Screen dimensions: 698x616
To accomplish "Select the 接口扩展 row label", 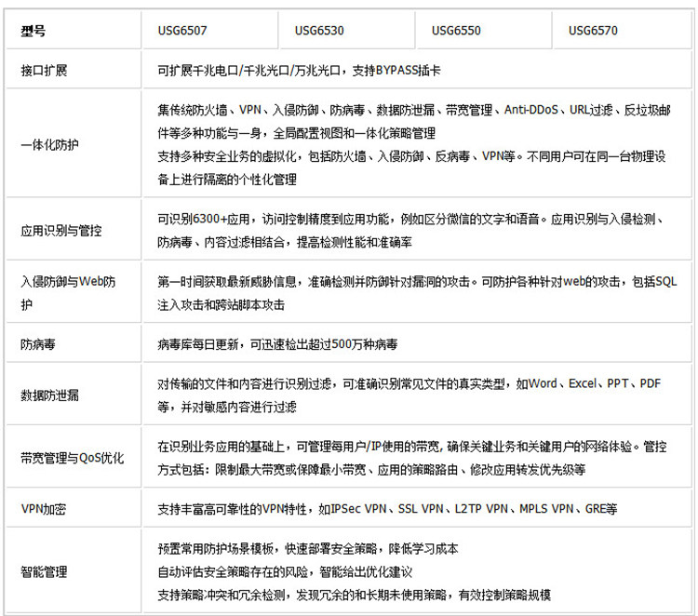I will point(44,71).
